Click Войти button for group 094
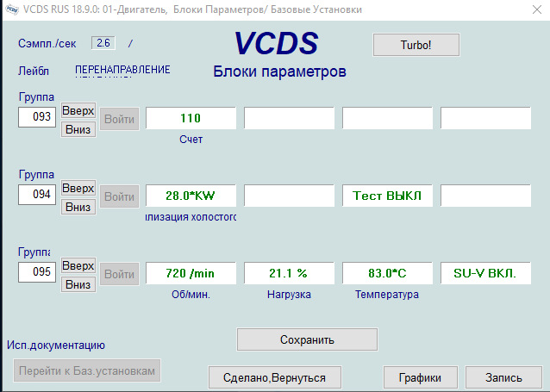Screen dimensions: 550x392 tap(120, 196)
